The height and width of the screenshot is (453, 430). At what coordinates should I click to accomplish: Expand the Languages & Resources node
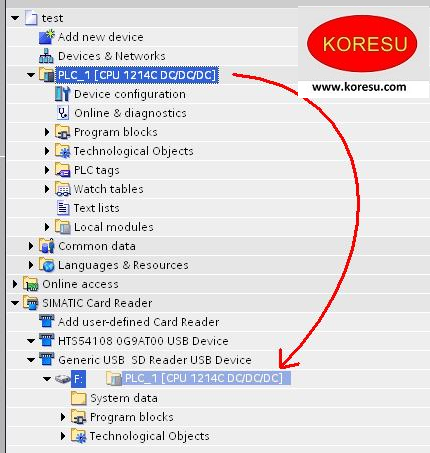tap(31, 265)
